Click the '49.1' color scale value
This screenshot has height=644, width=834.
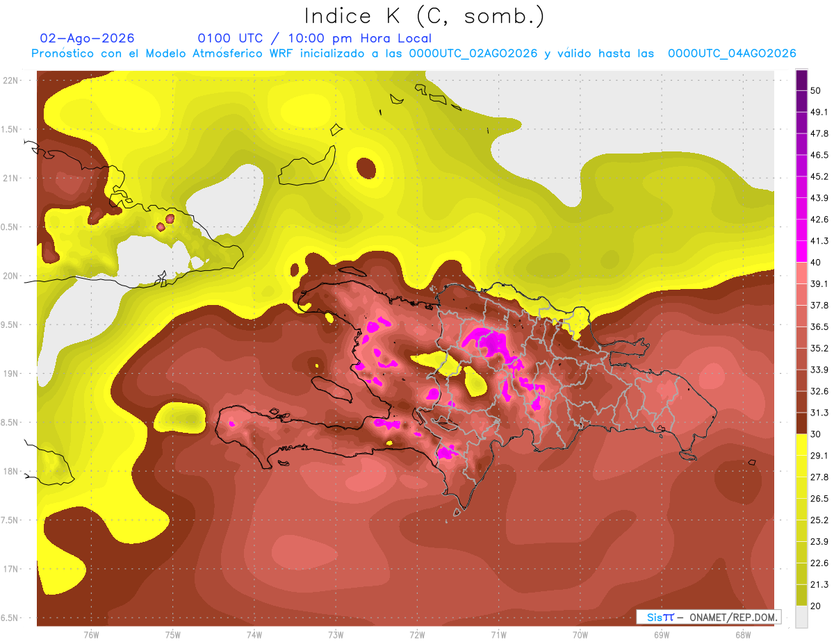pos(819,112)
